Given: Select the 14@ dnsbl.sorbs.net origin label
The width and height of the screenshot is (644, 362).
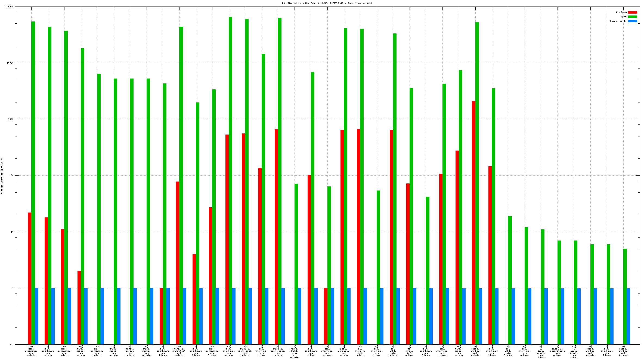Looking at the screenshot, I should pos(459,351).
